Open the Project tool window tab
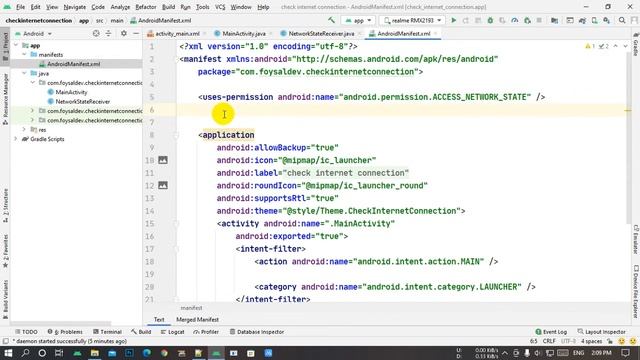The image size is (640, 360). tap(5, 47)
